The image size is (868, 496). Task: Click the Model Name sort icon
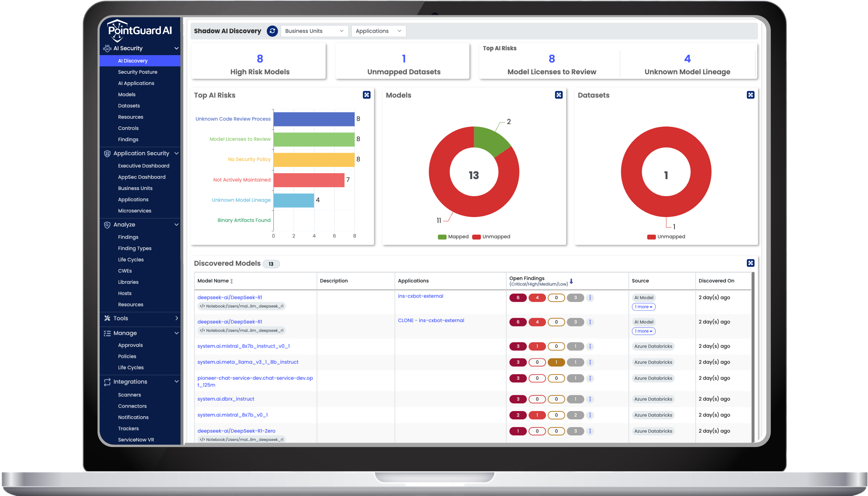[232, 281]
